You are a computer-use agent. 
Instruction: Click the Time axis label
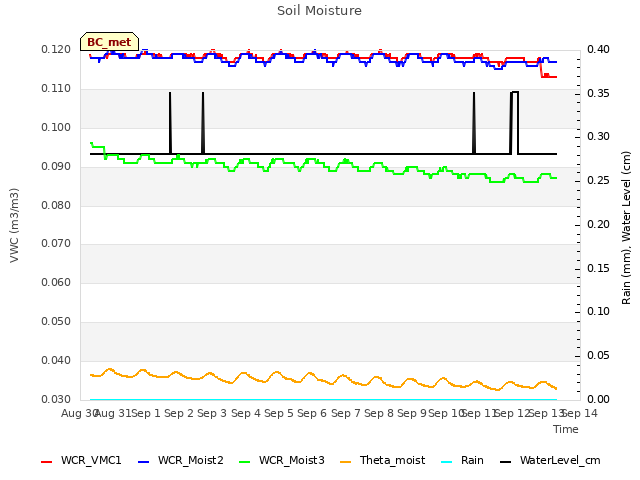[x=566, y=429]
